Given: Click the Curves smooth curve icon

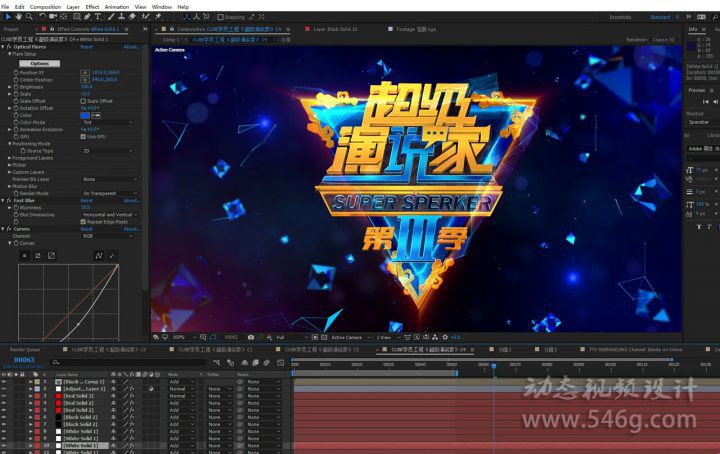Looking at the screenshot, I should [98, 256].
